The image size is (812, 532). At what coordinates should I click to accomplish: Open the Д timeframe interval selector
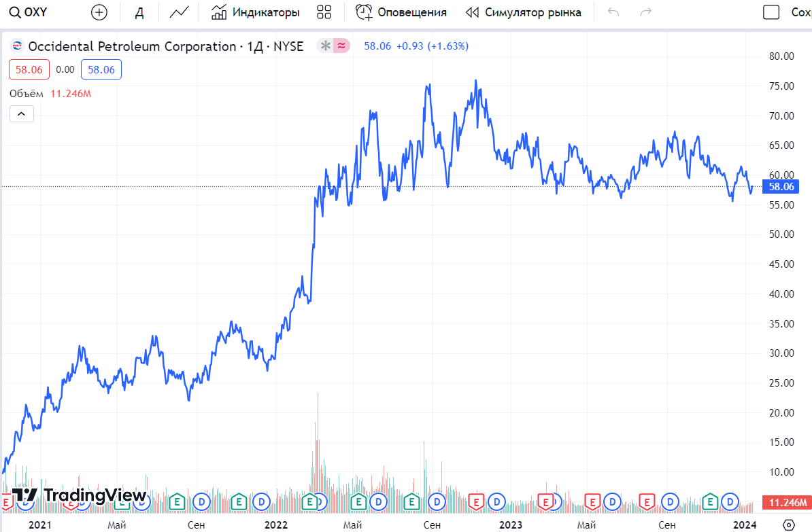click(x=139, y=12)
